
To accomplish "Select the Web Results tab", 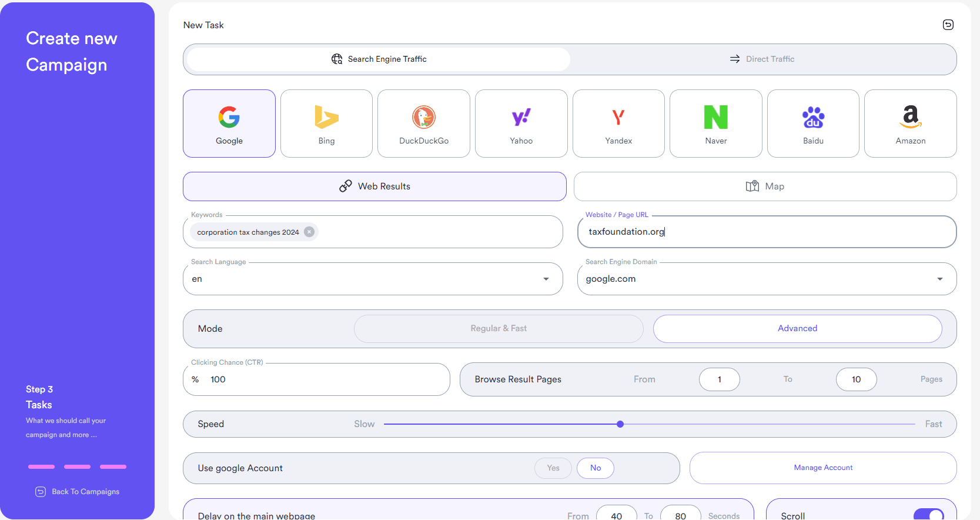I will click(x=374, y=186).
